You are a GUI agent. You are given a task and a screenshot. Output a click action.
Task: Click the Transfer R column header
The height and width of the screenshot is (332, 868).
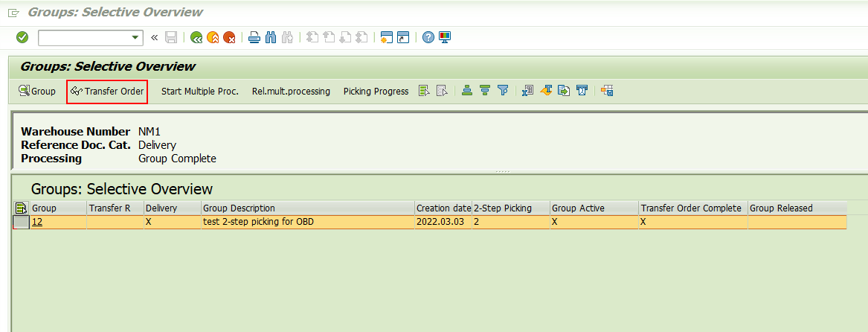point(115,208)
